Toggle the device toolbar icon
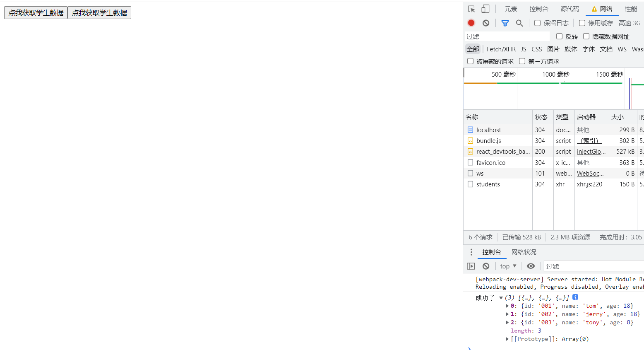 (x=485, y=9)
